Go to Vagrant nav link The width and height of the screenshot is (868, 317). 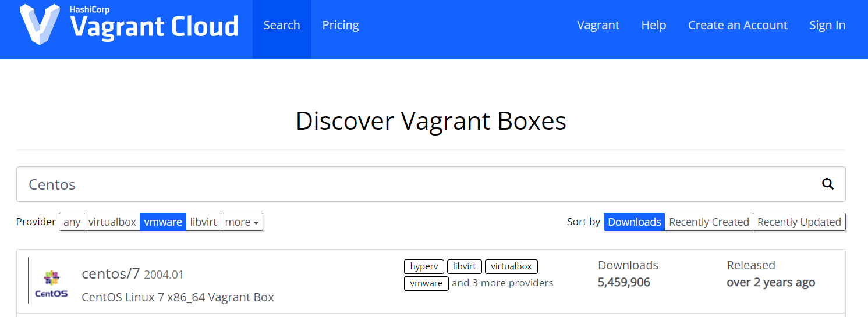coord(598,25)
